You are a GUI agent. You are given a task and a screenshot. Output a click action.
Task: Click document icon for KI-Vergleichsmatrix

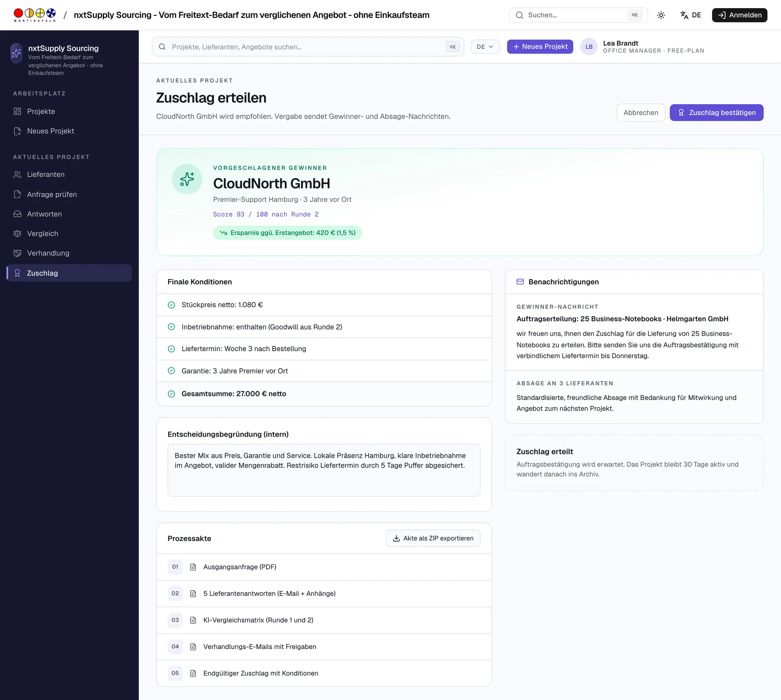point(193,620)
